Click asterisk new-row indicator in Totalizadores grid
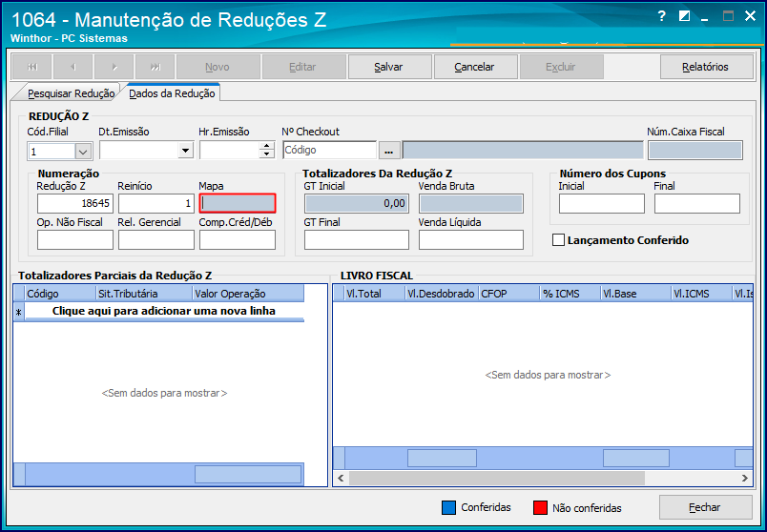The image size is (767, 532). tap(18, 312)
